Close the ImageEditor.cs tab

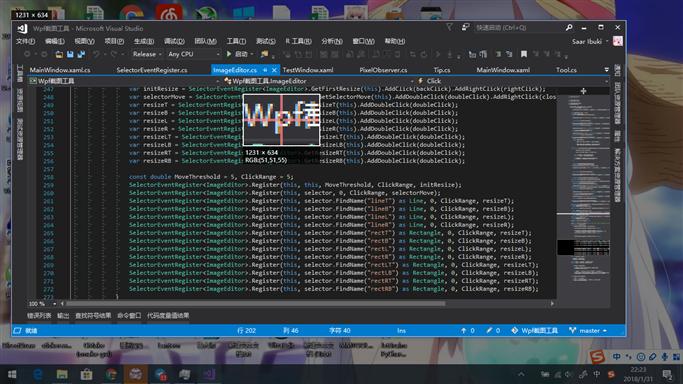274,70
